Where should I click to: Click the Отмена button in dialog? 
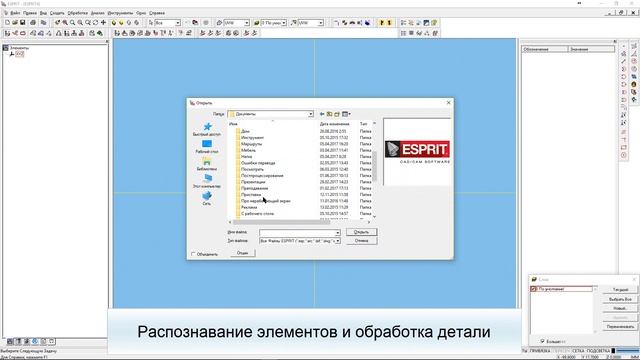361,241
